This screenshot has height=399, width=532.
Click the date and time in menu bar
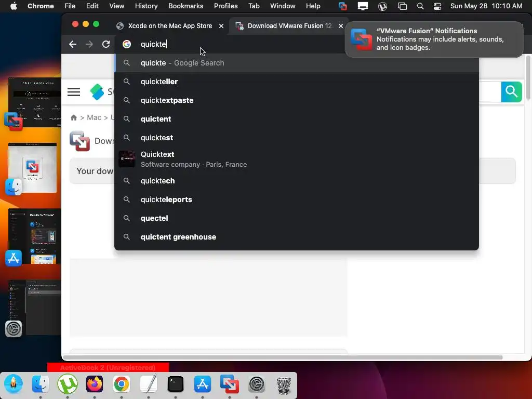tap(486, 6)
